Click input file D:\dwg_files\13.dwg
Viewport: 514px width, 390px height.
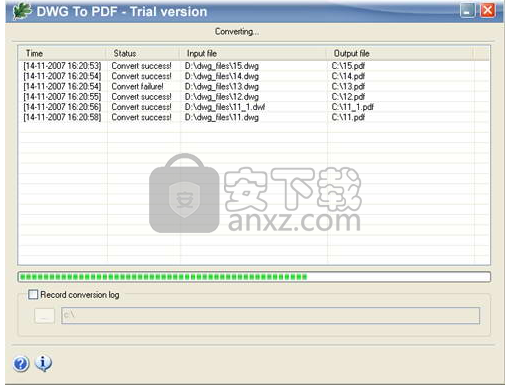pyautogui.click(x=222, y=86)
